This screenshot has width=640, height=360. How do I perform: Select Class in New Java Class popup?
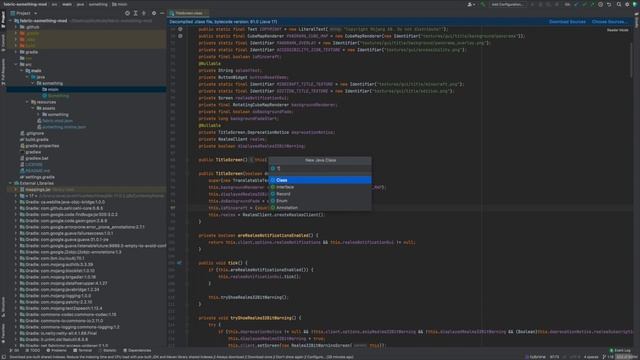[x=320, y=180]
